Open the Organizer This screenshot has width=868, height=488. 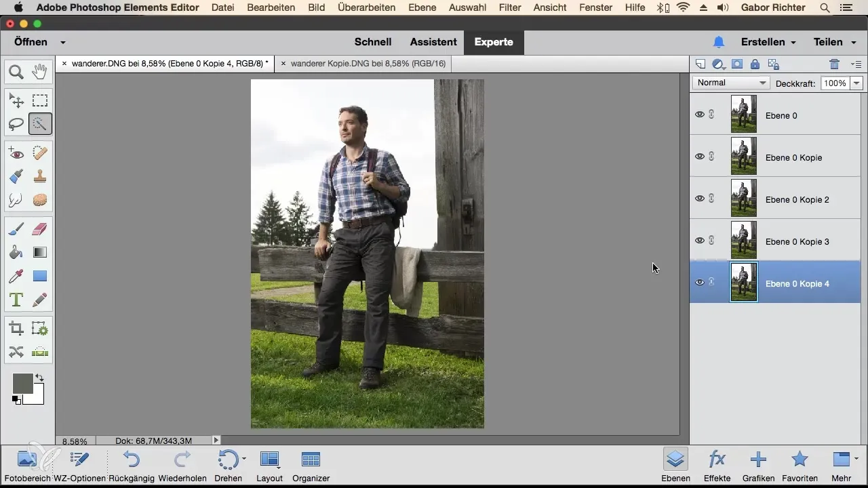pyautogui.click(x=311, y=466)
